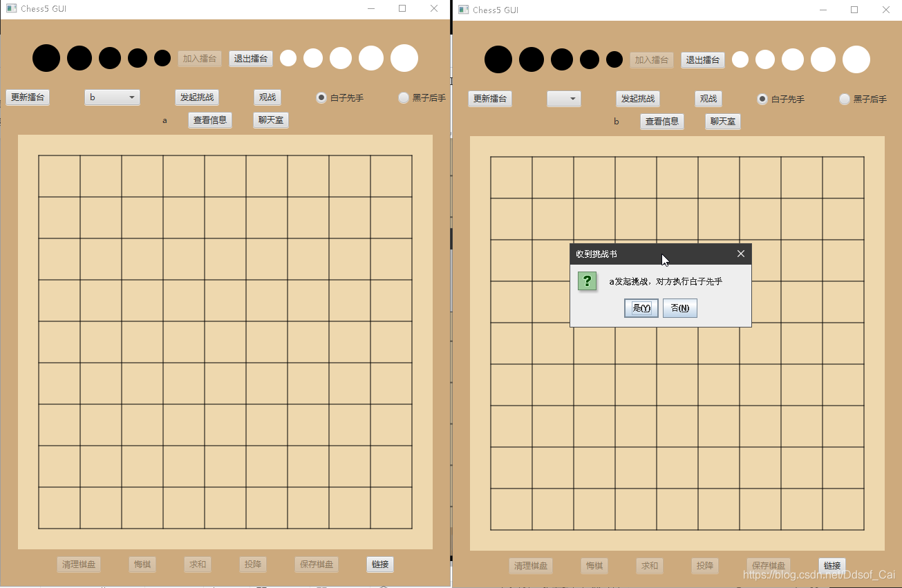Open opponent dropdown showing b, left window
Image resolution: width=902 pixels, height=588 pixels.
pos(113,97)
